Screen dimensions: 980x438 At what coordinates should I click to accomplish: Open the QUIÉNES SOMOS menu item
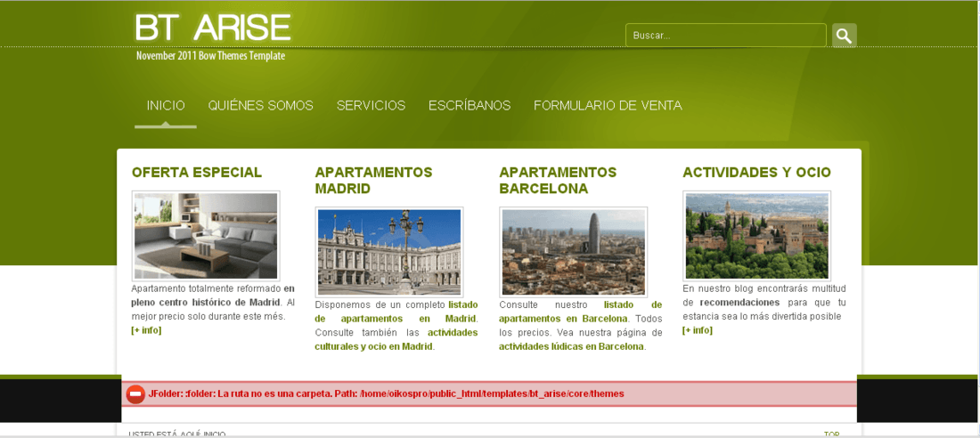(x=261, y=106)
